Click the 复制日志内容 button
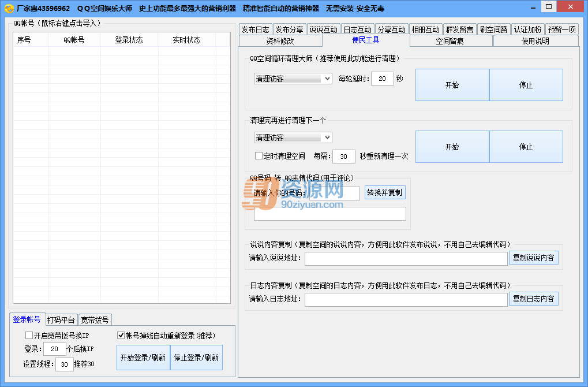The width and height of the screenshot is (588, 387). point(534,299)
